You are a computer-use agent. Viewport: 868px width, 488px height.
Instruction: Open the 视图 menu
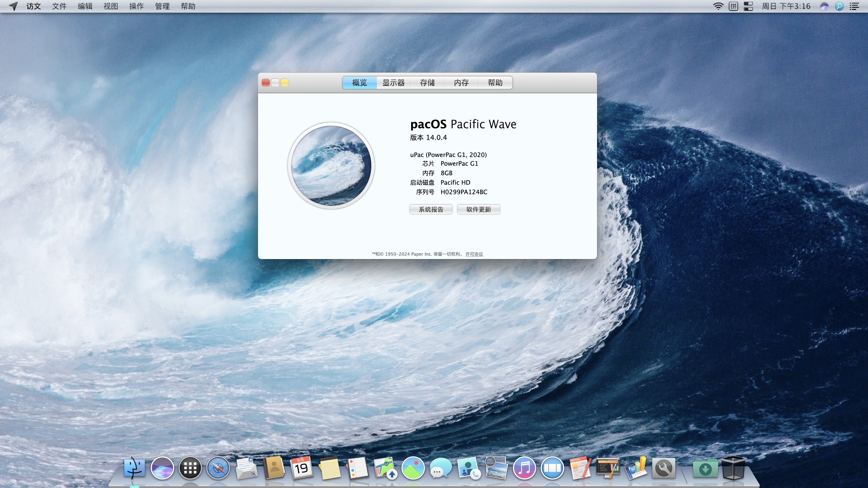tap(111, 6)
